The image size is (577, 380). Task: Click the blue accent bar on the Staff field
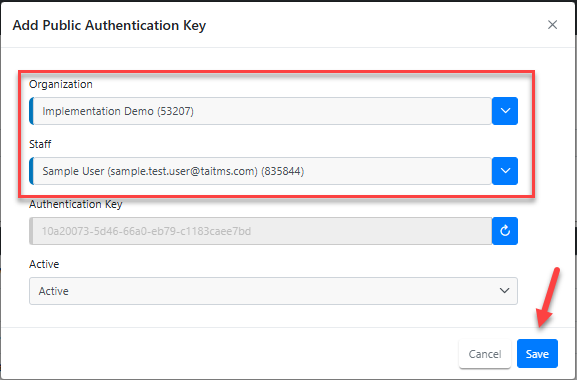point(32,171)
